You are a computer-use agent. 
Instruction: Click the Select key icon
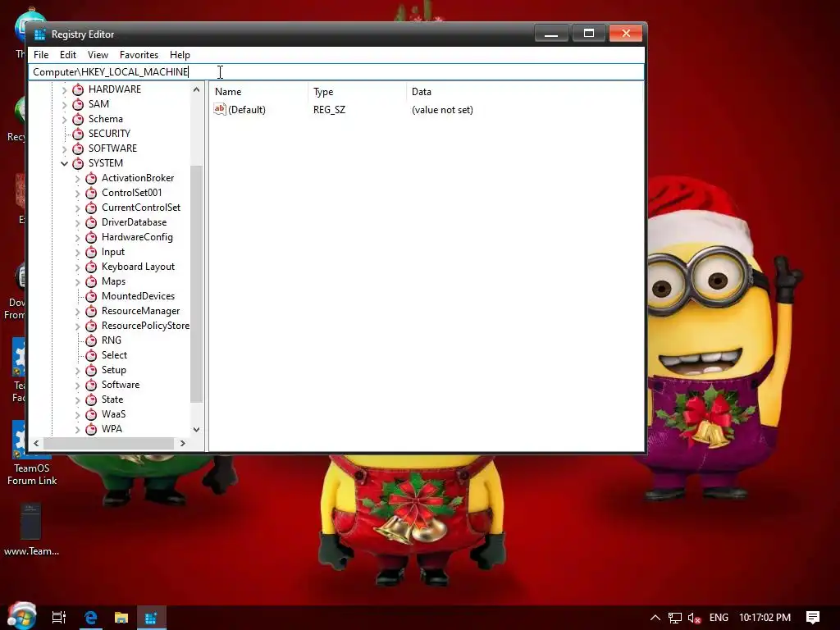[92, 355]
